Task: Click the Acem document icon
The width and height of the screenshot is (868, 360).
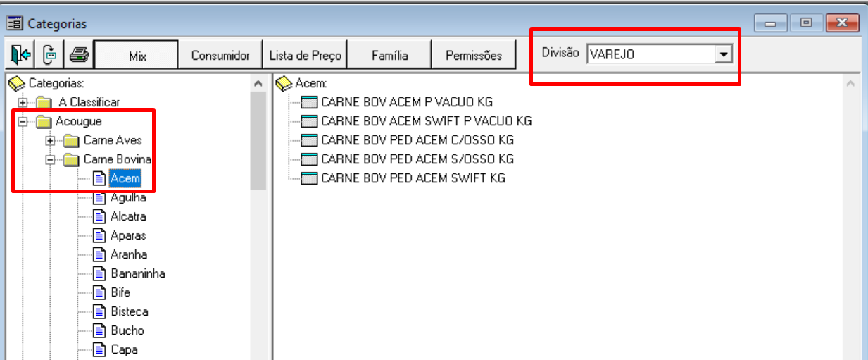Action: click(99, 178)
